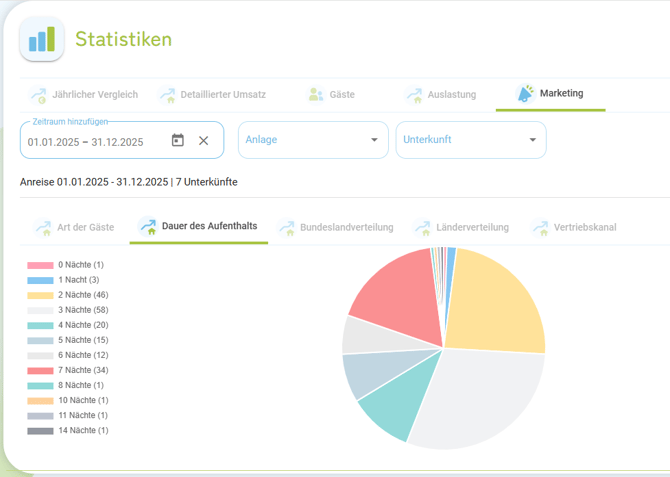Click the 6 Nächte (12) legend label
The height and width of the screenshot is (477, 670).
click(x=83, y=355)
